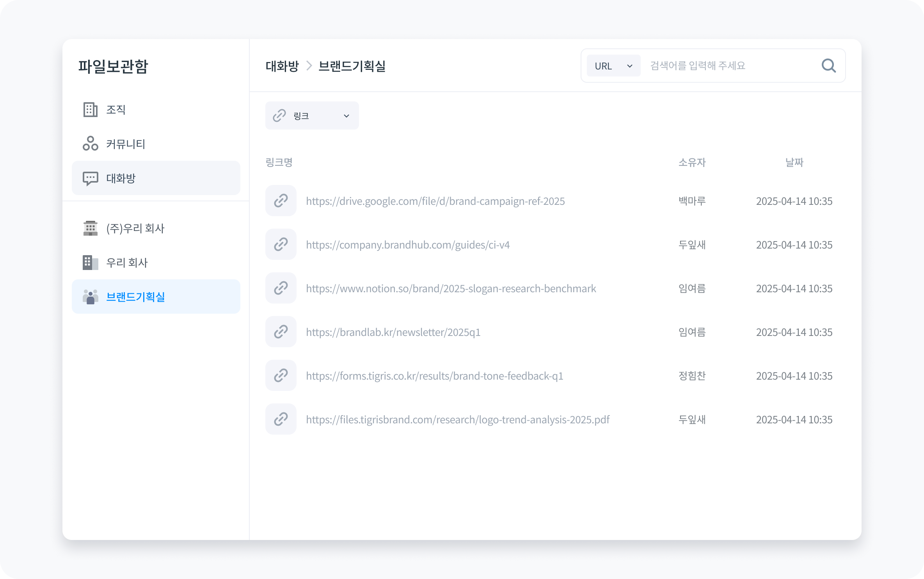This screenshot has width=924, height=579.
Task: Open the forms.tigris brand-tone-feedback link
Action: tap(434, 376)
